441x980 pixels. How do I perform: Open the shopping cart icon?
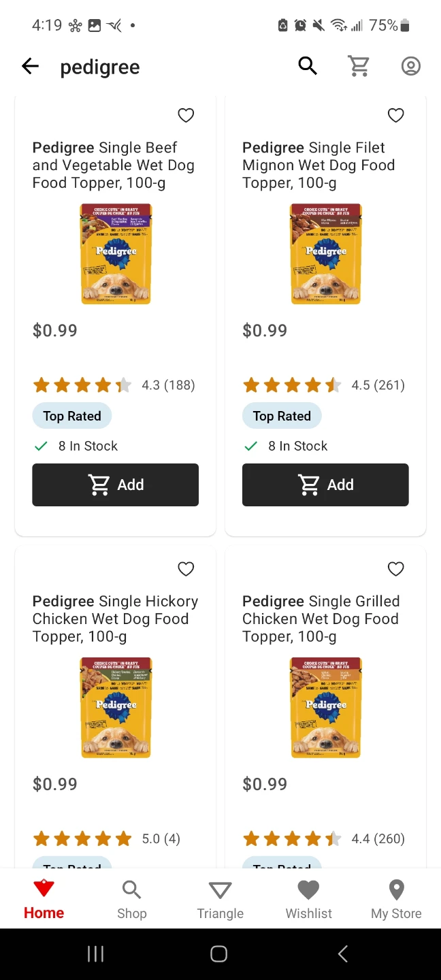(x=359, y=65)
